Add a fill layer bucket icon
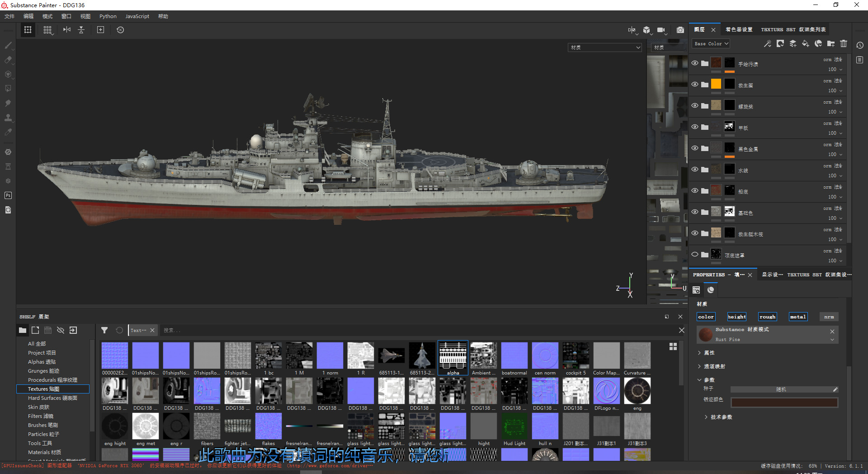 coord(806,44)
